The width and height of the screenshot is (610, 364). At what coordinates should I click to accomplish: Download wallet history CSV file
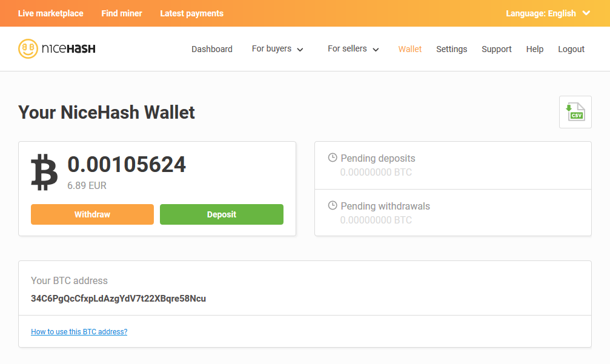pyautogui.click(x=575, y=112)
